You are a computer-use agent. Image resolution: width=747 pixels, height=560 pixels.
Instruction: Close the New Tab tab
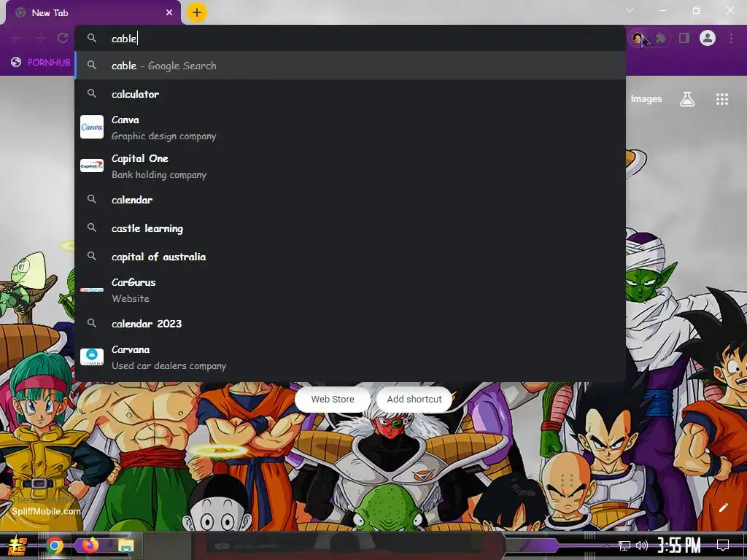click(x=169, y=13)
